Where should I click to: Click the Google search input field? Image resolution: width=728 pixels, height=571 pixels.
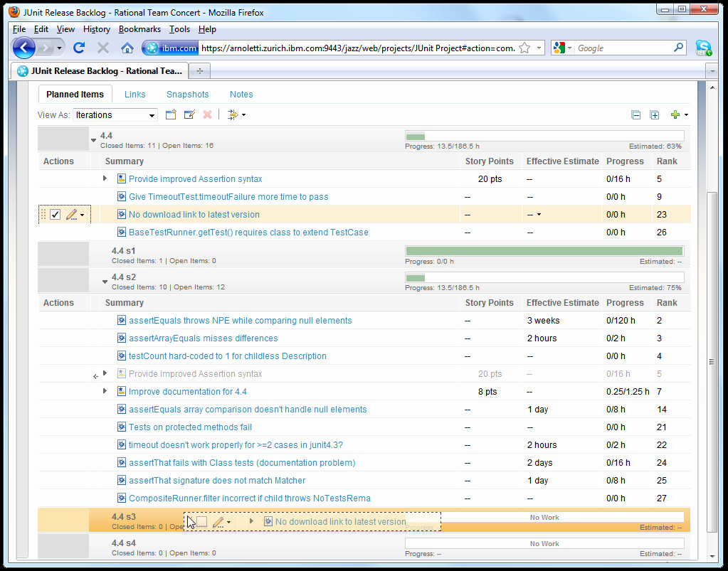622,48
